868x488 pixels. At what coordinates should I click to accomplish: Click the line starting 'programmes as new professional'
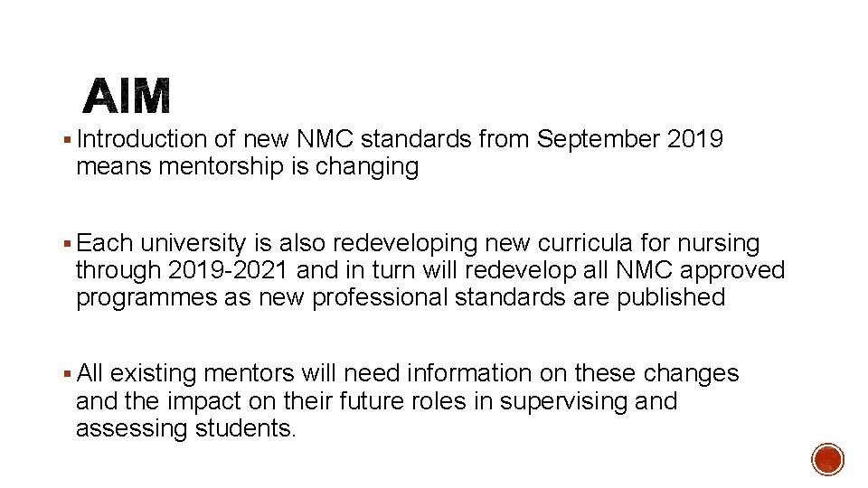click(x=401, y=297)
